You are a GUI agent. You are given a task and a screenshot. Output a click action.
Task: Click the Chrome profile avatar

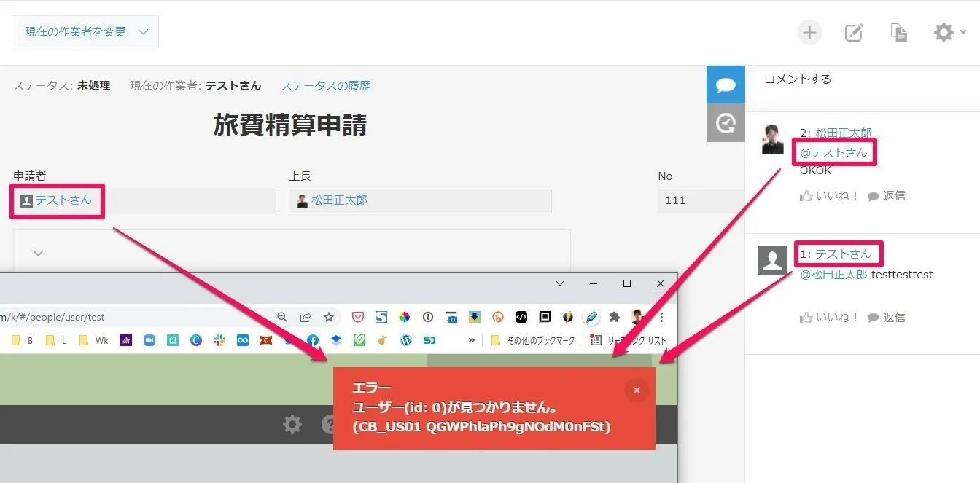tap(638, 317)
